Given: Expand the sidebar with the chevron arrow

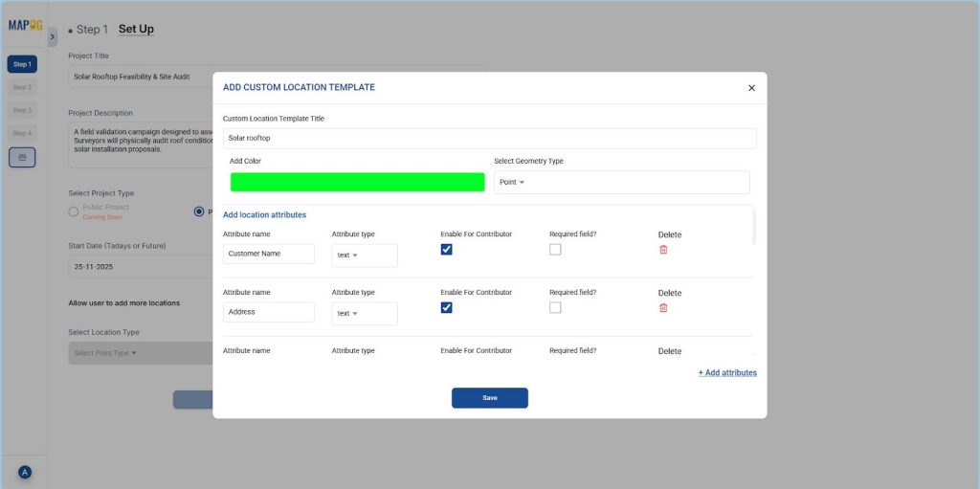Looking at the screenshot, I should click(53, 37).
